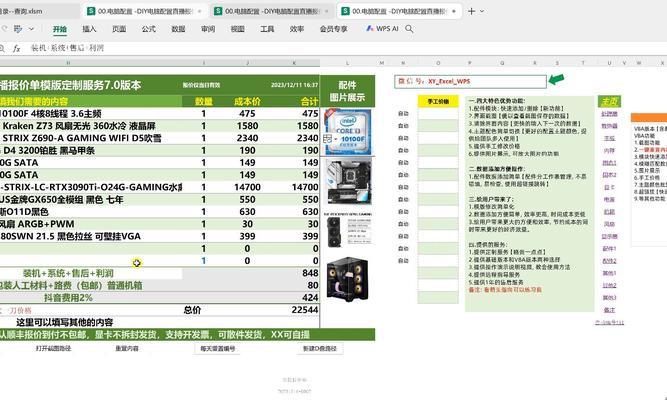Open the 公式 ribbon tab

coord(148,29)
